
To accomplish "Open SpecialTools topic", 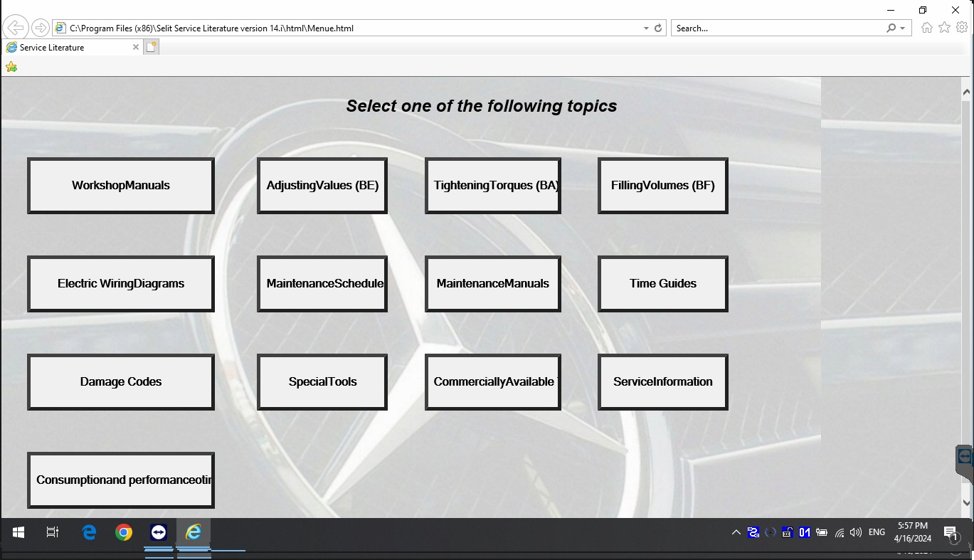I will [322, 382].
